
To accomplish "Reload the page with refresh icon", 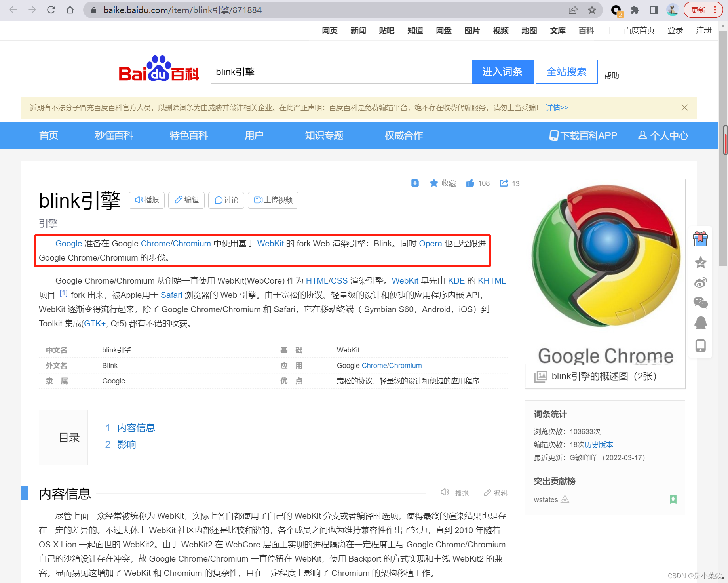I will (51, 10).
